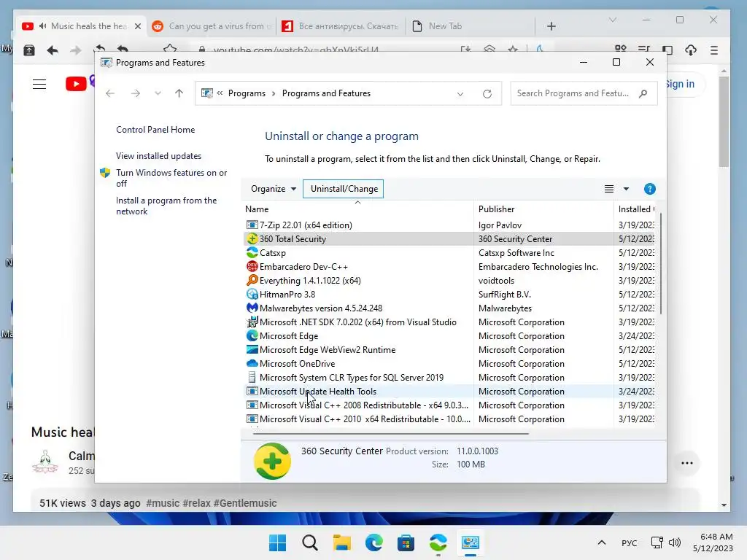Click the HitmanPro 3.8 icon
Viewport: 747px width, 560px height.
coord(252,294)
